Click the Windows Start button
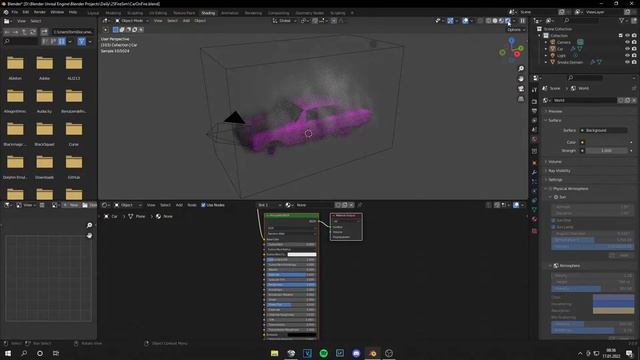Screen dimensions: 640x360 coord(8,353)
